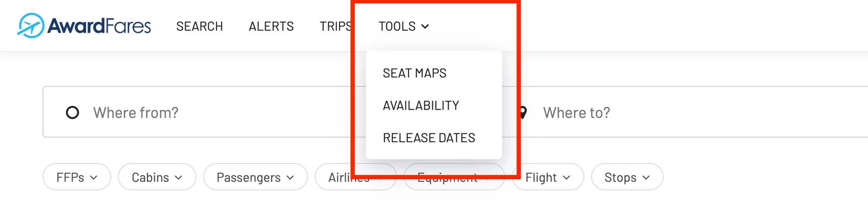Image resolution: width=868 pixels, height=218 pixels.
Task: Open the SEARCH navigation item
Action: (x=200, y=26)
